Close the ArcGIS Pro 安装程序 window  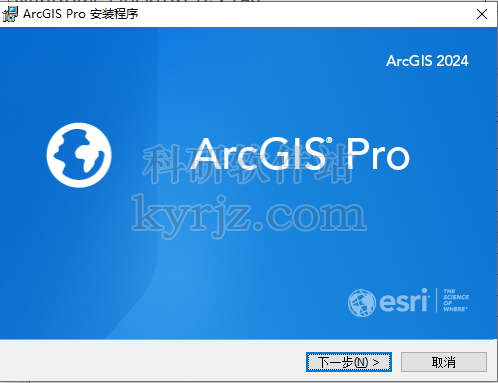pos(482,14)
